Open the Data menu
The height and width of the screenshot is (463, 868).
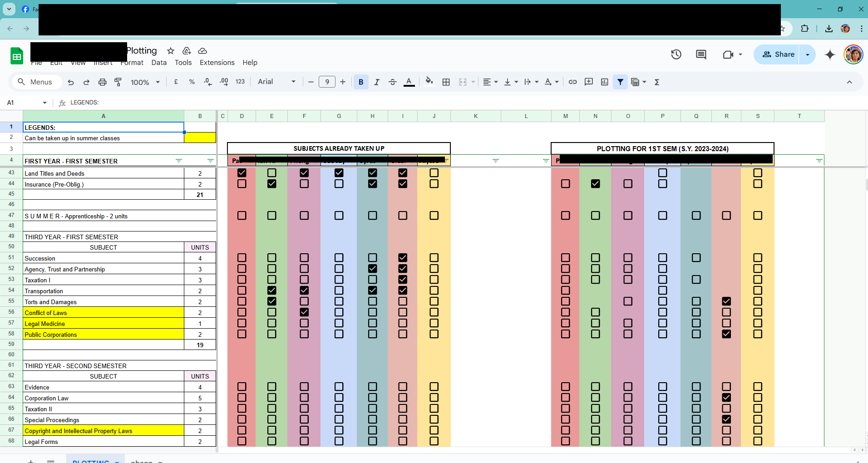pos(159,63)
